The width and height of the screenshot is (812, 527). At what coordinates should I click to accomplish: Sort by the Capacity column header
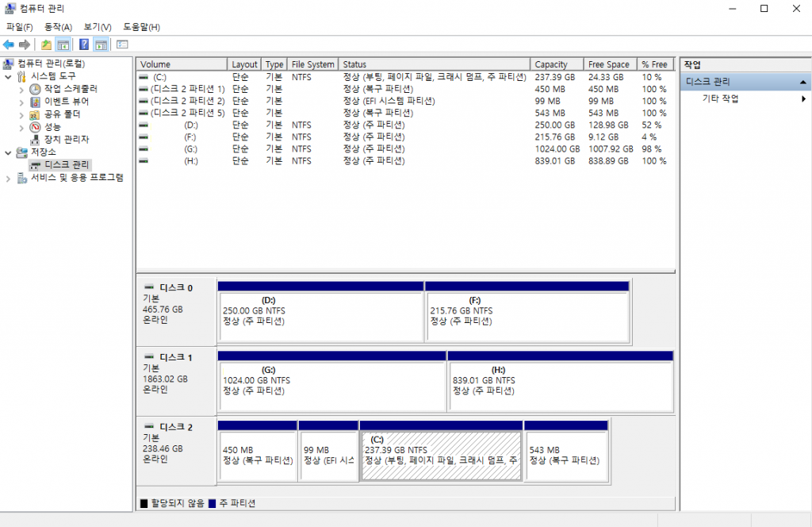(x=557, y=64)
